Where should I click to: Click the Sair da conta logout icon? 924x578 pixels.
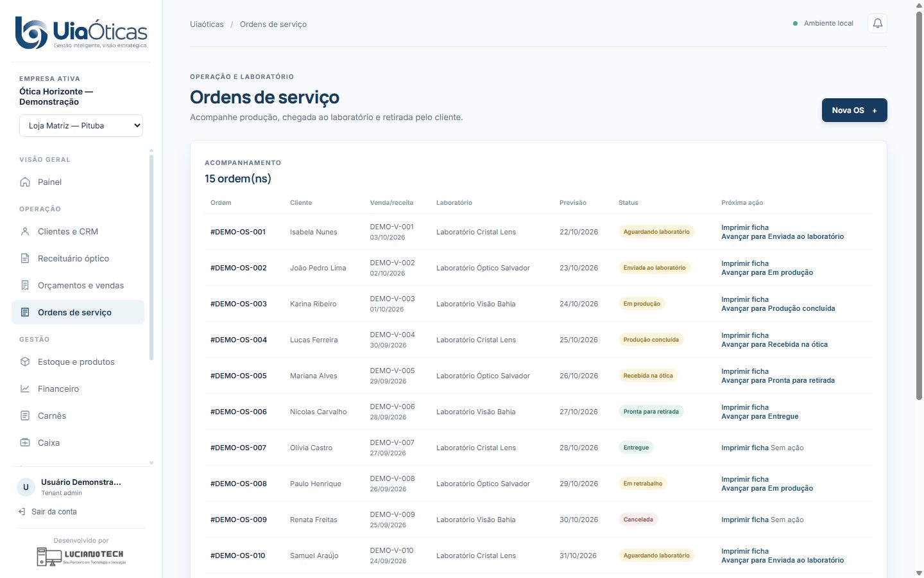(22, 512)
